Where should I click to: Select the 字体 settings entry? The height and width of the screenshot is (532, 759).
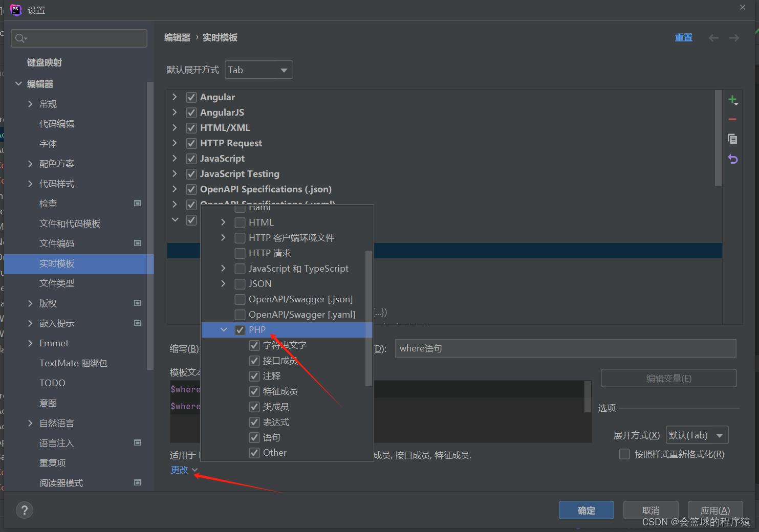click(x=48, y=144)
